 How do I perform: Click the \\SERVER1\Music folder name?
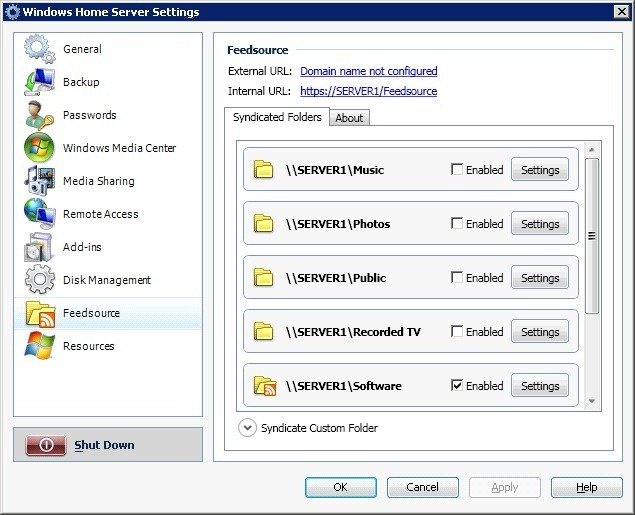tap(335, 170)
